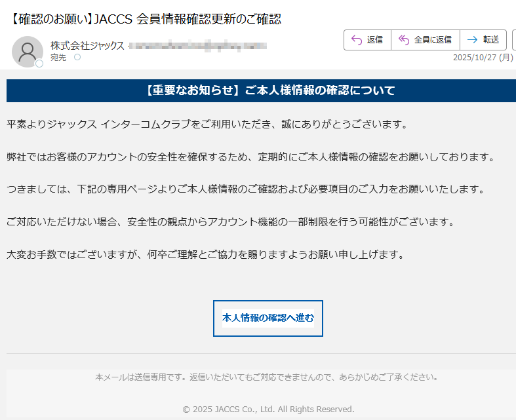This screenshot has width=516, height=420.
Task: Click the paragraph starting ご対応いただけない場合
Action: [231, 221]
